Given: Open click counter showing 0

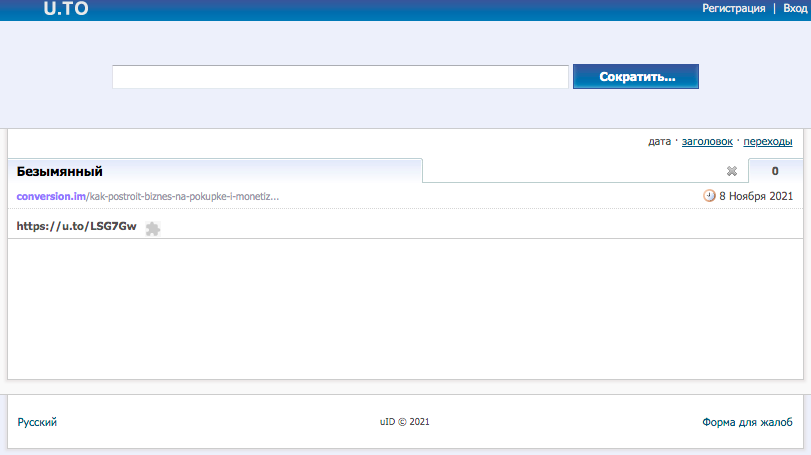Looking at the screenshot, I should [x=775, y=171].
